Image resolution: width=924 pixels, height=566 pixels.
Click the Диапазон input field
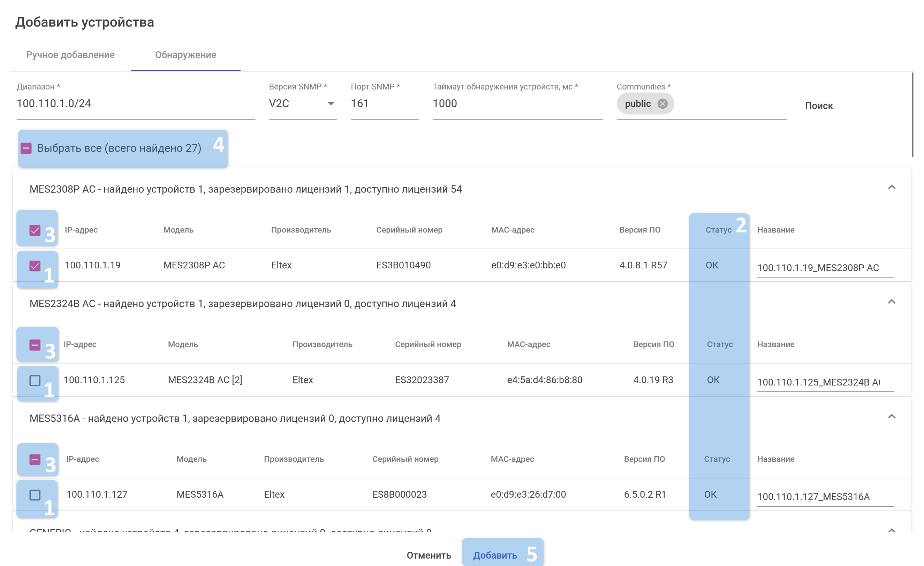[135, 104]
